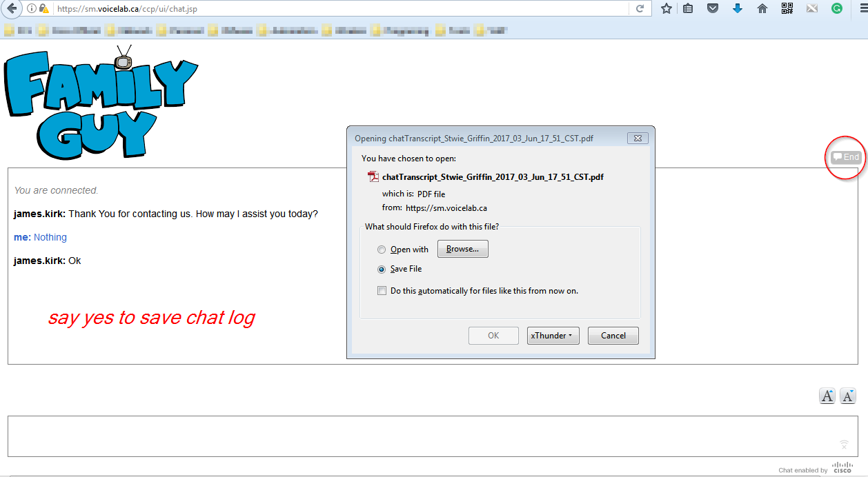This screenshot has height=477, width=868.
Task: Close the Opening chatTranscript dialog with X
Action: 638,139
